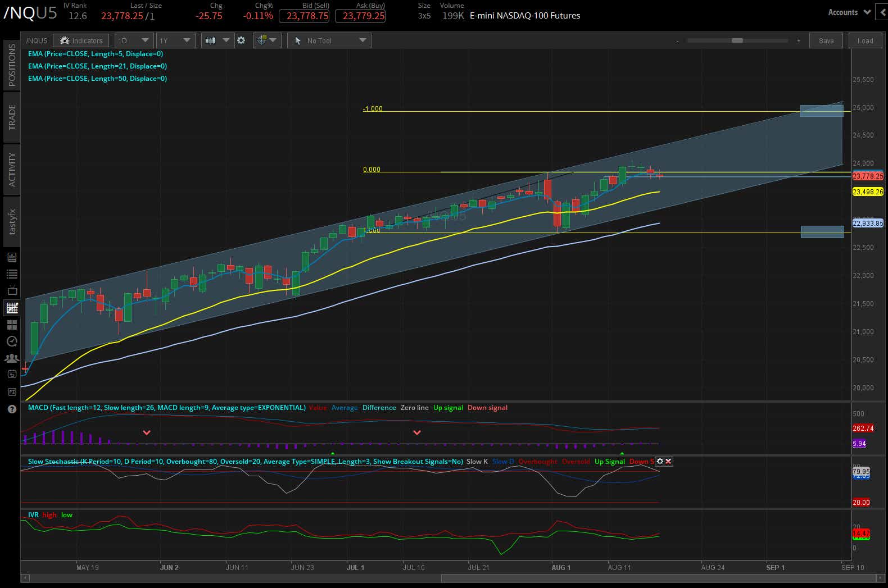
Task: Click the minus zoom-out icon
Action: pyautogui.click(x=677, y=40)
